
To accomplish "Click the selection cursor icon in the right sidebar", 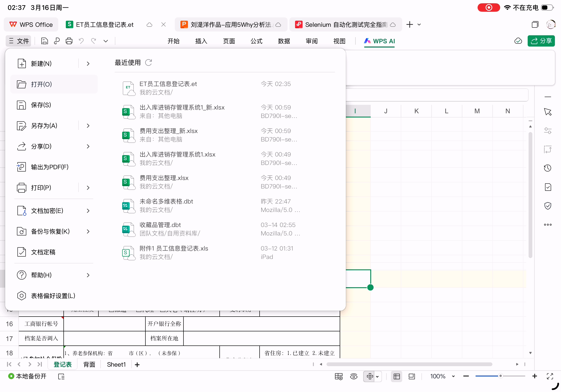I will point(547,112).
